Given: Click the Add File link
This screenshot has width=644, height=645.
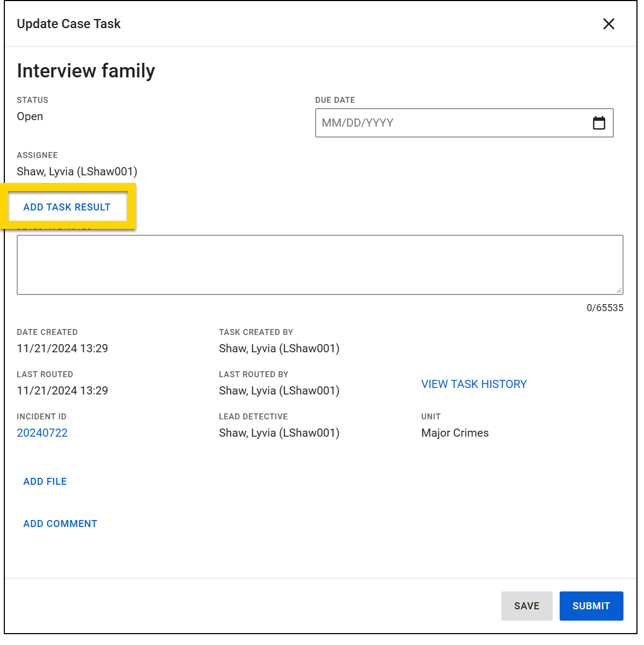Looking at the screenshot, I should point(45,481).
